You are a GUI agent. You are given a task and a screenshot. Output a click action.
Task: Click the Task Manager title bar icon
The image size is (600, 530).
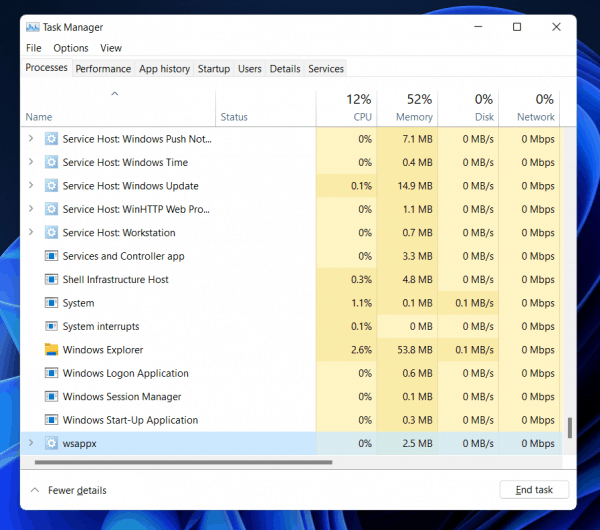(x=33, y=27)
